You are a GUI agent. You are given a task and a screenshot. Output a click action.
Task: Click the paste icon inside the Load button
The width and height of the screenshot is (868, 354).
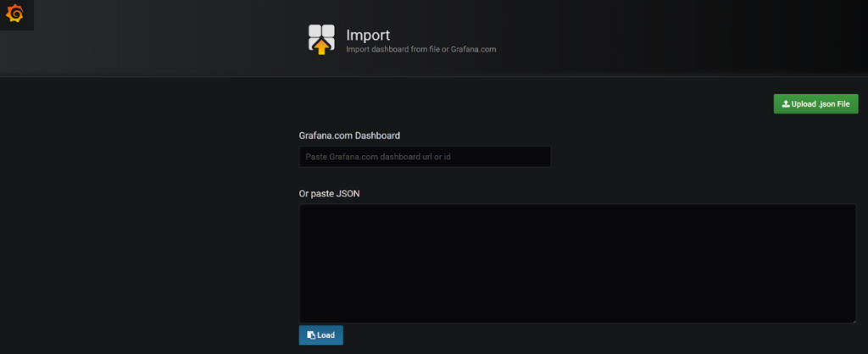coord(310,335)
